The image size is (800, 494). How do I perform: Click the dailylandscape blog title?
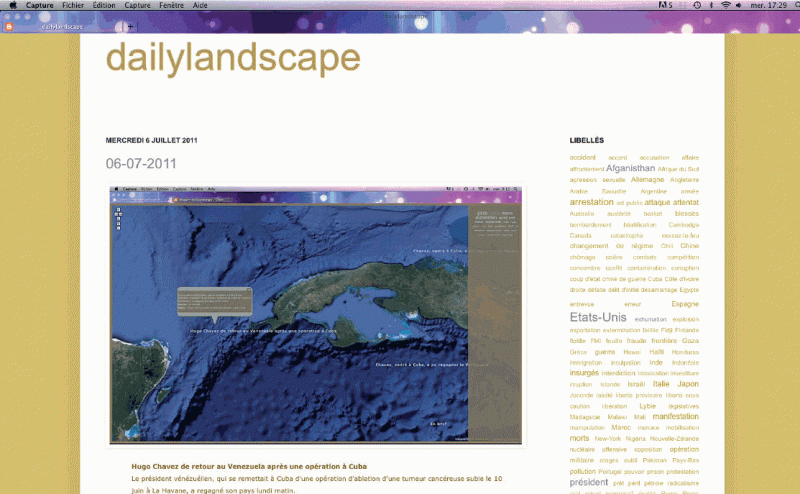point(233,58)
